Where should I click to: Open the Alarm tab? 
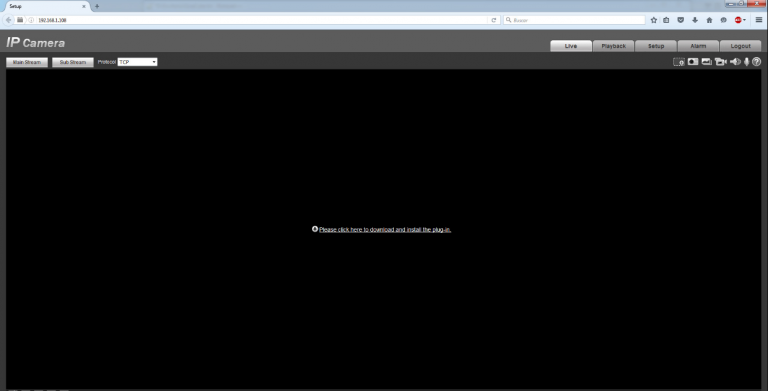click(x=698, y=46)
